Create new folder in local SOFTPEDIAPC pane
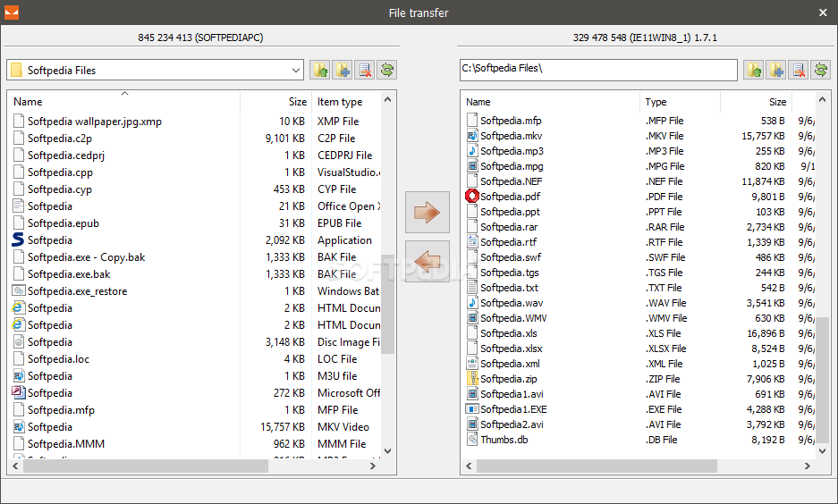 pos(343,70)
